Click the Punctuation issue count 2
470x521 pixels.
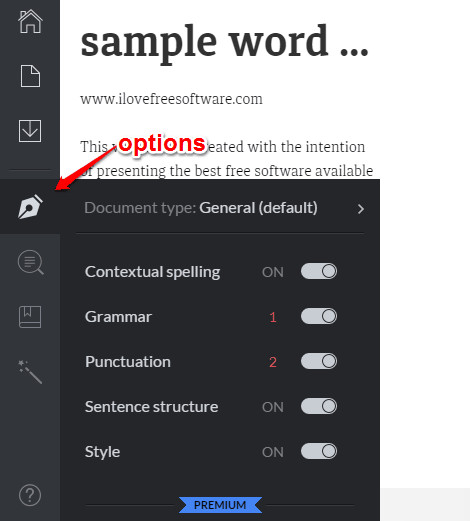pos(273,362)
